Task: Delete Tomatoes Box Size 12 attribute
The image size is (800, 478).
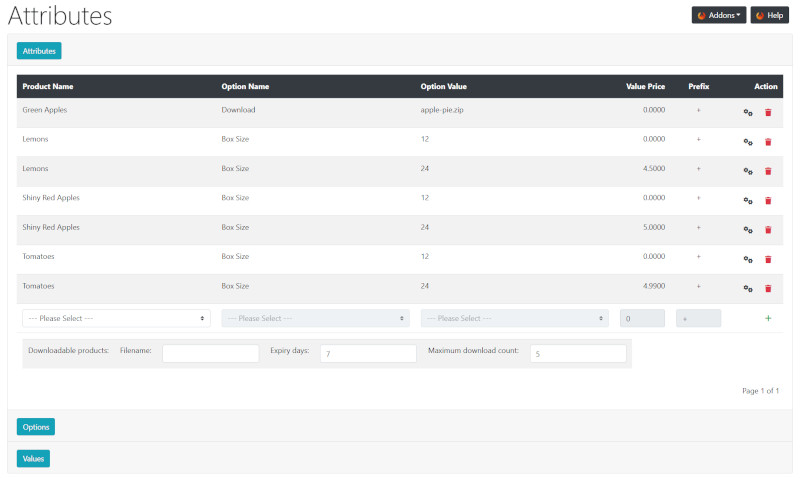Action: point(768,259)
